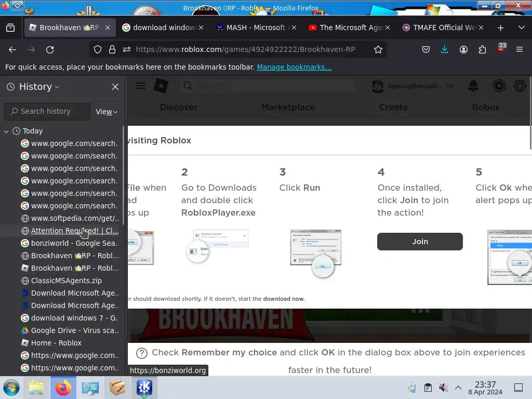The height and width of the screenshot is (399, 532).
Task: Click the Search history field
Action: click(x=47, y=111)
